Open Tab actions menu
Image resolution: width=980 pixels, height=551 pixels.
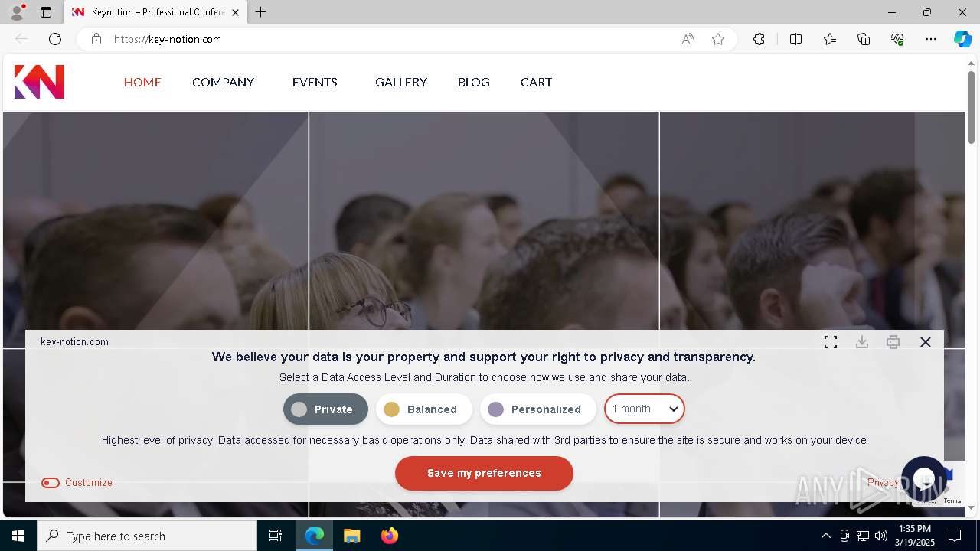[46, 12]
